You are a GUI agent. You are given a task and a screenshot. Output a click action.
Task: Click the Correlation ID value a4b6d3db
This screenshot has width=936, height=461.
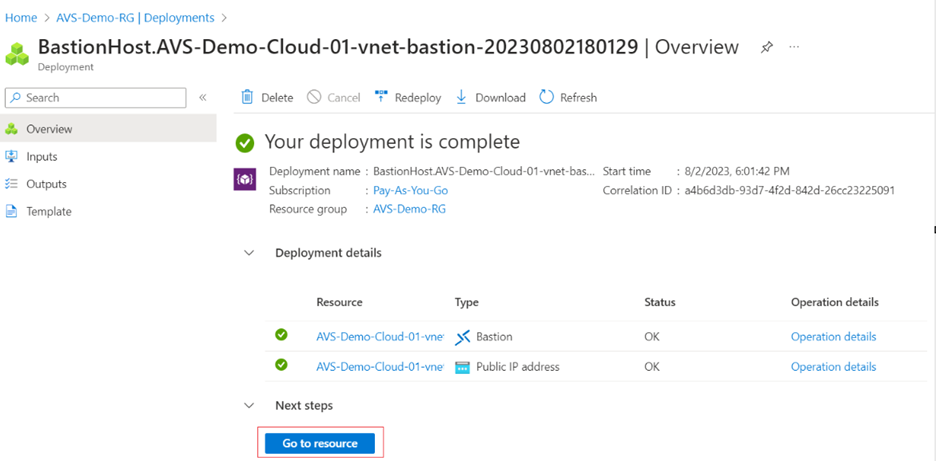[789, 190]
